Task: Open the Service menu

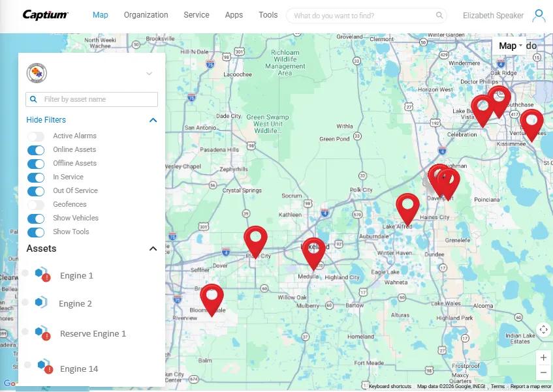Action: [x=197, y=15]
